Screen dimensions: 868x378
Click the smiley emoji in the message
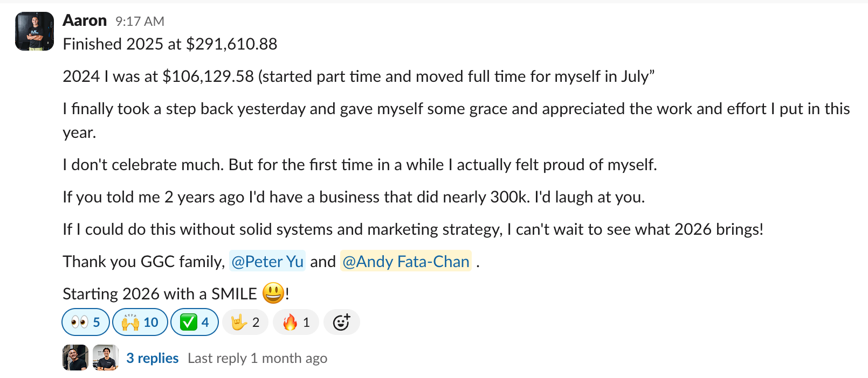pyautogui.click(x=273, y=293)
